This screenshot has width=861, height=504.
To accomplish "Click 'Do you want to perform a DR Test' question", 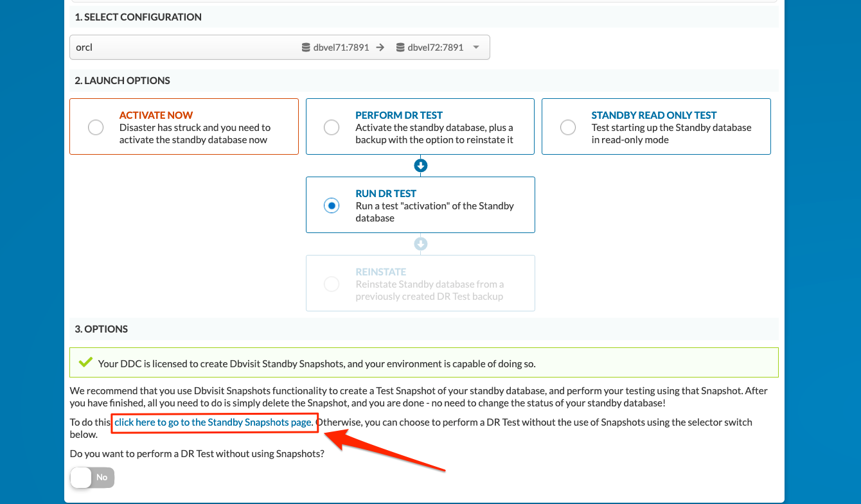I will coord(197,453).
